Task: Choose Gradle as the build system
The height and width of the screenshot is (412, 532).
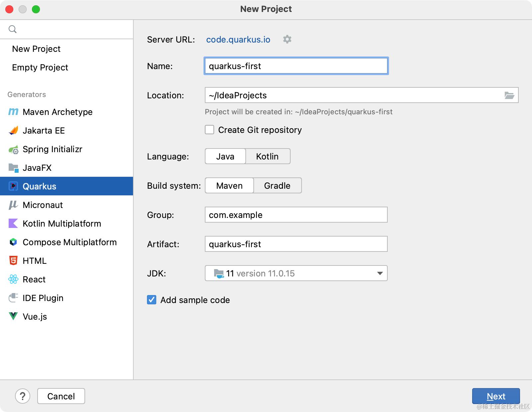Action: point(277,186)
